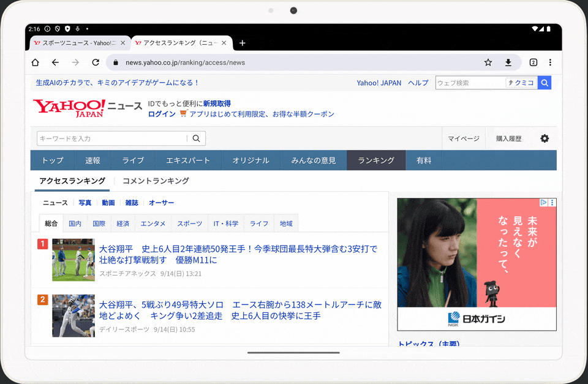Open the Chrome three-dot menu
The image size is (588, 384).
549,62
